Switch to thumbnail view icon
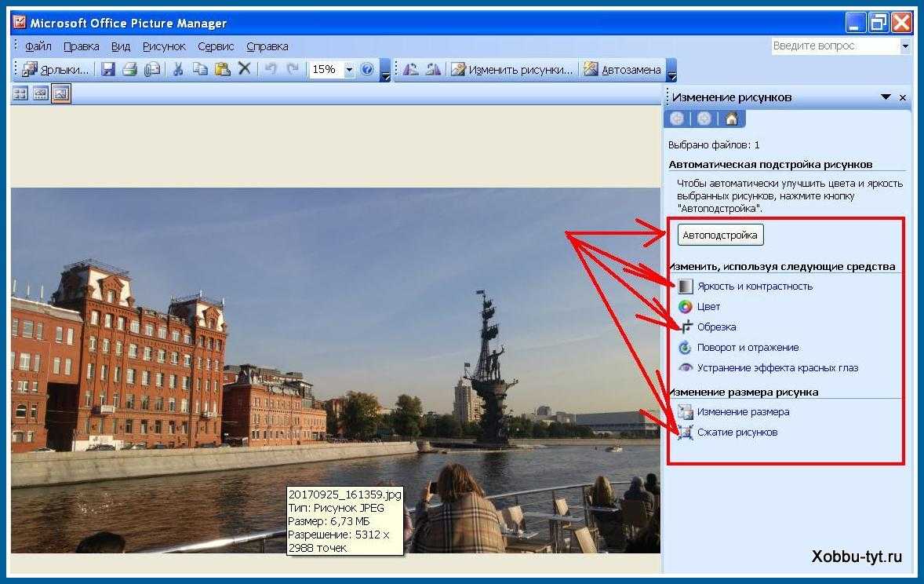 point(20,93)
